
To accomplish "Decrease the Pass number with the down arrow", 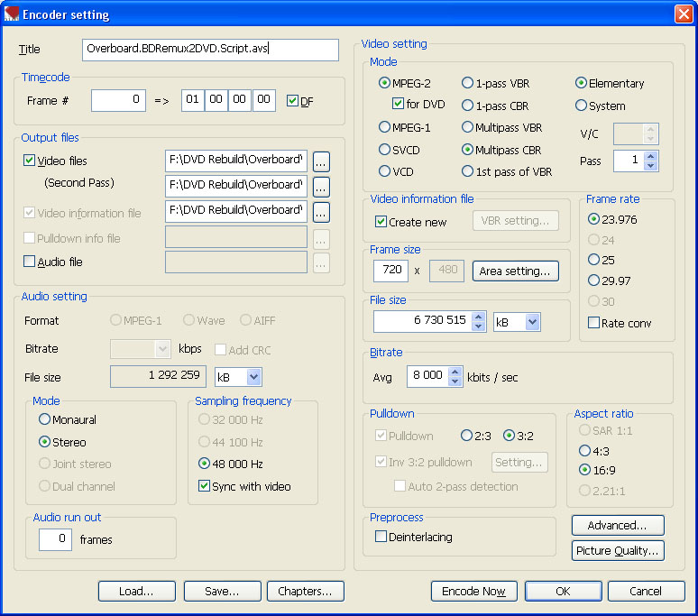I will [651, 166].
